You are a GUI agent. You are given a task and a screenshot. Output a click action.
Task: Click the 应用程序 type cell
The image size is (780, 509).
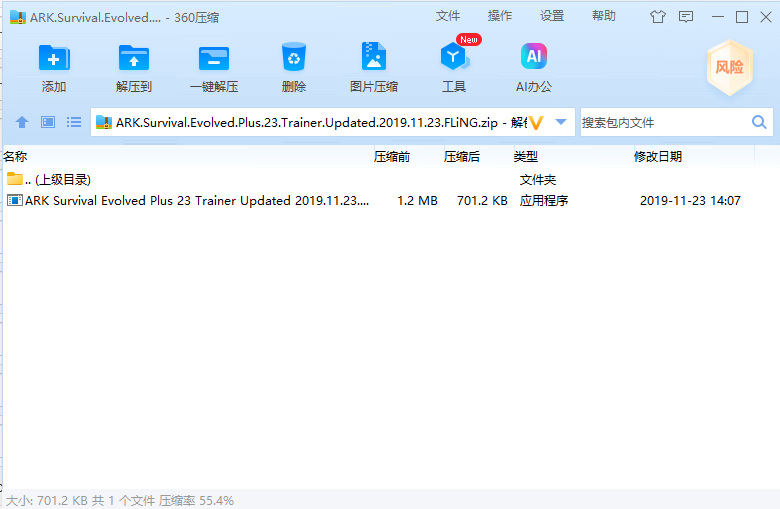pos(544,201)
